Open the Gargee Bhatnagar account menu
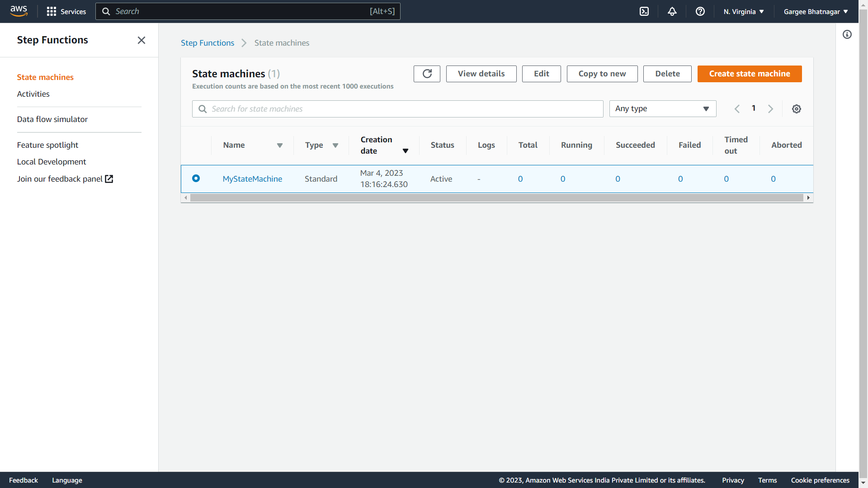Viewport: 868px width, 488px height. tap(816, 11)
